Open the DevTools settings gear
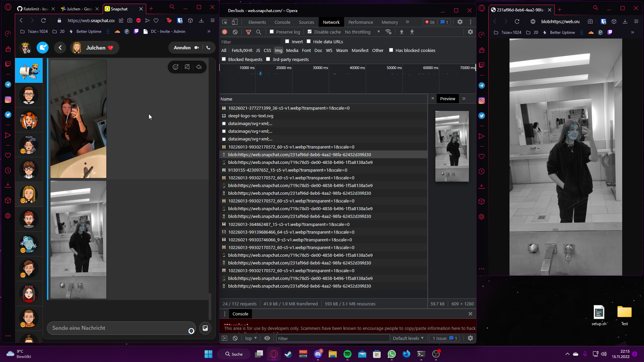644x362 pixels. coord(460,22)
